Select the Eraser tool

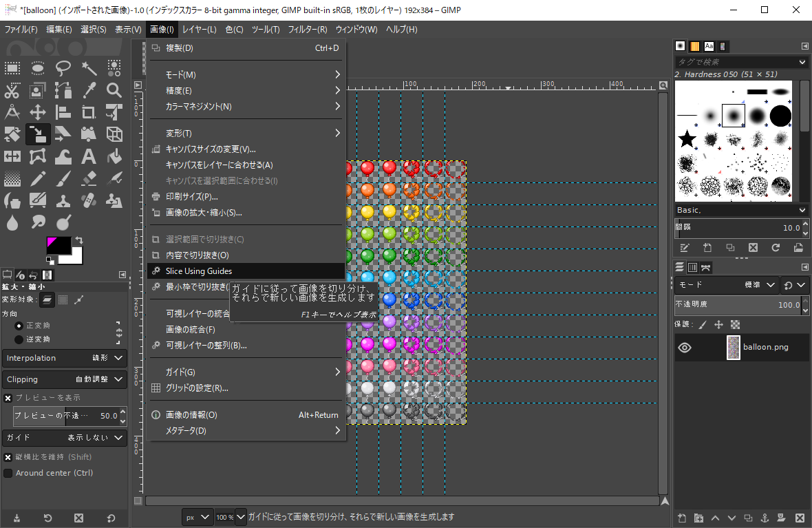click(88, 178)
